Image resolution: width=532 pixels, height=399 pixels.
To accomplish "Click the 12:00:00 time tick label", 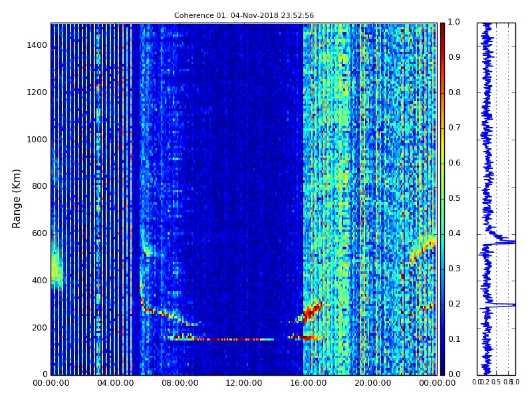I will [244, 383].
